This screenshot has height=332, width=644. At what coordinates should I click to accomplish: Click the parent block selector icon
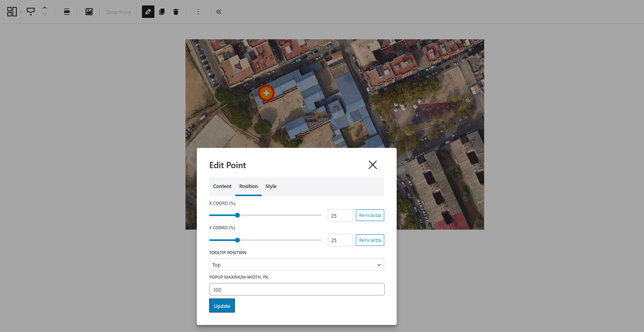[12, 12]
